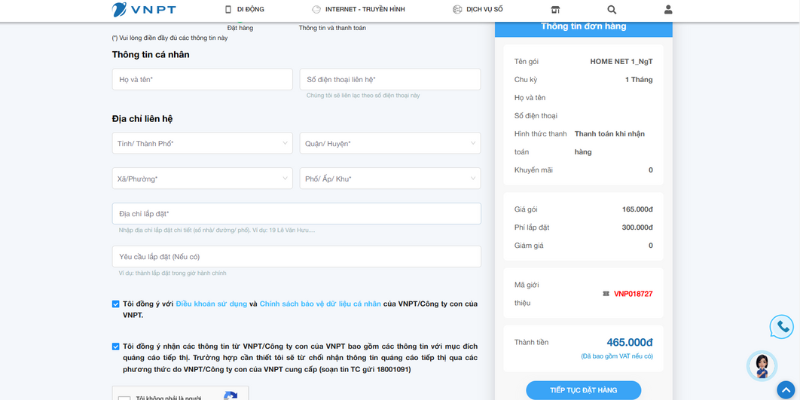Open the DI ĐỘNG menu
800x400 pixels.
pos(251,9)
